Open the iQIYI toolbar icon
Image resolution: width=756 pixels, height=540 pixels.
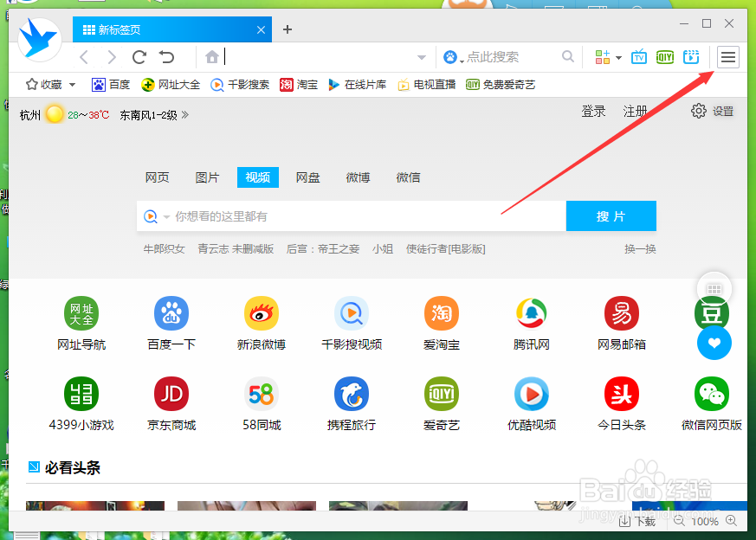pos(665,57)
